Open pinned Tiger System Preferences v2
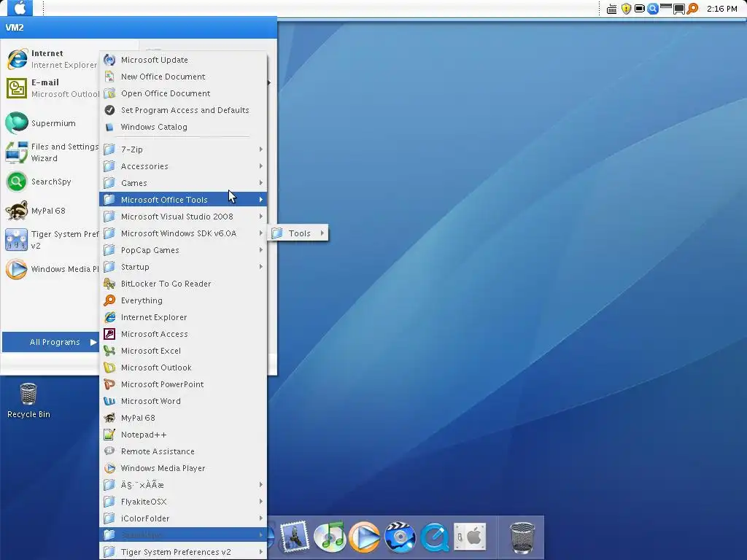This screenshot has width=747, height=560. pyautogui.click(x=52, y=240)
